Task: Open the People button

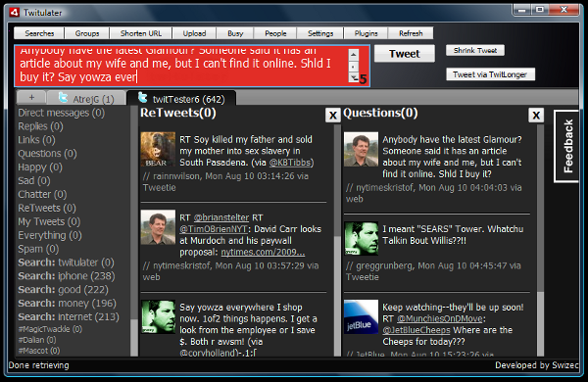Action: (x=275, y=33)
